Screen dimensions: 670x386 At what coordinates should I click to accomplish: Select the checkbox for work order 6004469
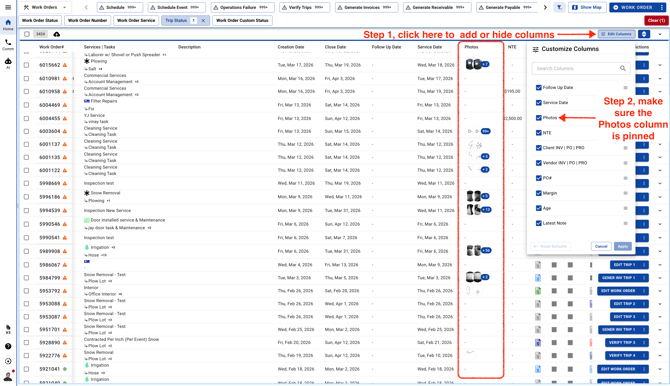26,105
